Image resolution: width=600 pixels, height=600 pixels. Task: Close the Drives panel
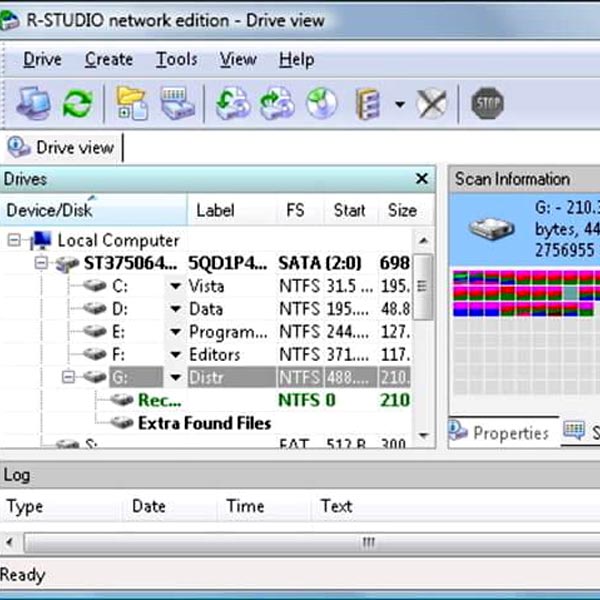click(x=422, y=178)
